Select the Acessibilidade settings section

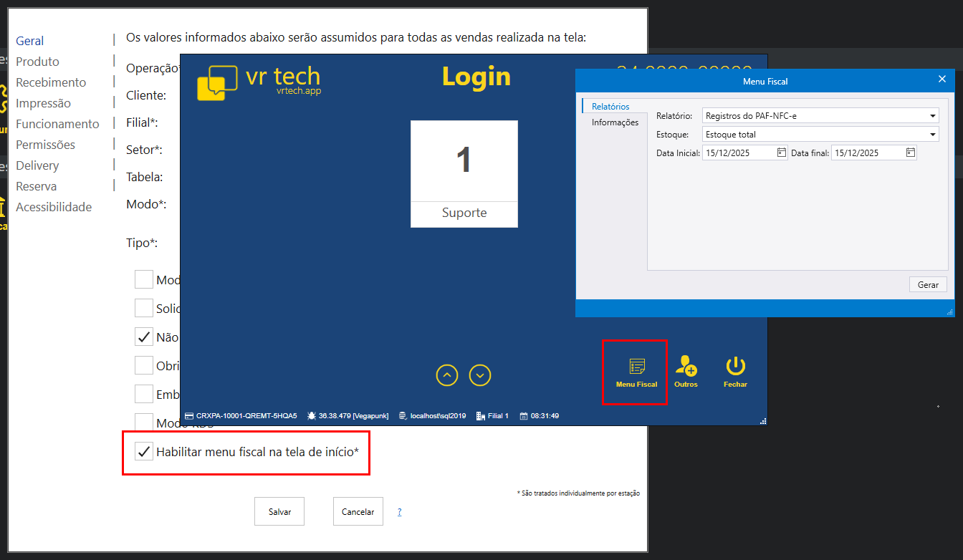(54, 207)
